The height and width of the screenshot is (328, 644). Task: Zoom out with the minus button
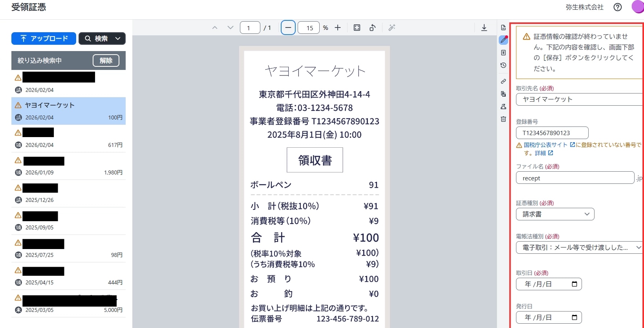[x=288, y=27]
